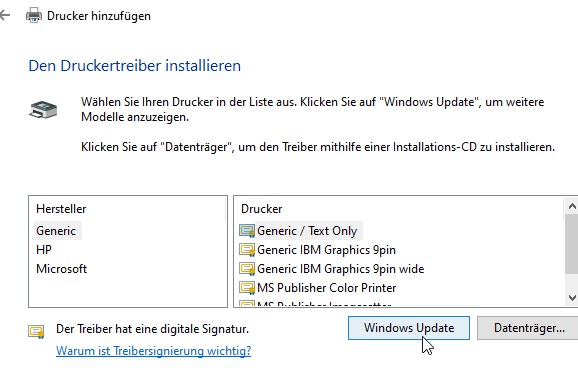Open the Datenträger... dialog button

529,328
